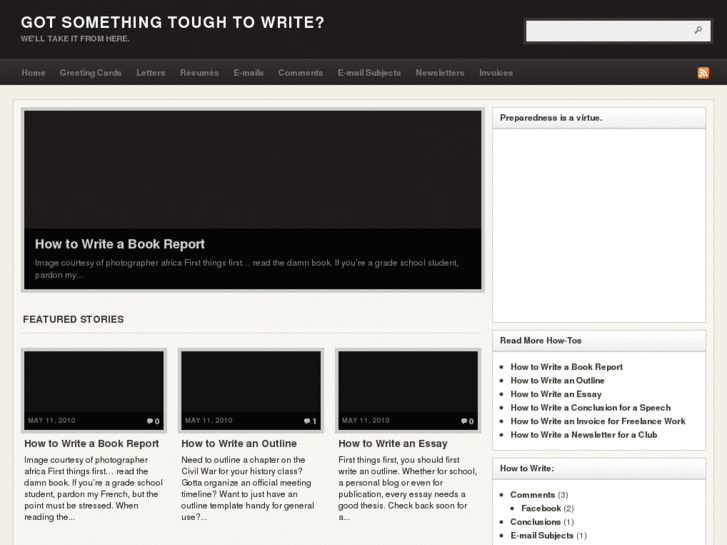
Task: Click the large featured slider image
Action: 253,170
